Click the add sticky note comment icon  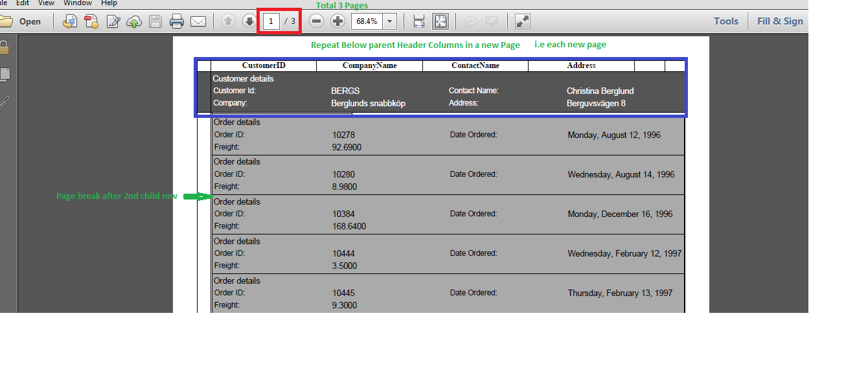[471, 21]
